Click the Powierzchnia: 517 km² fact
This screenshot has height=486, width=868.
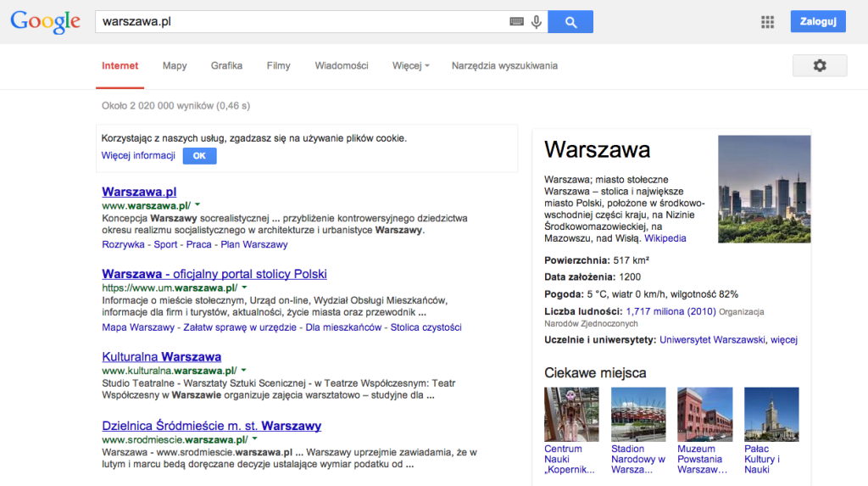[597, 260]
